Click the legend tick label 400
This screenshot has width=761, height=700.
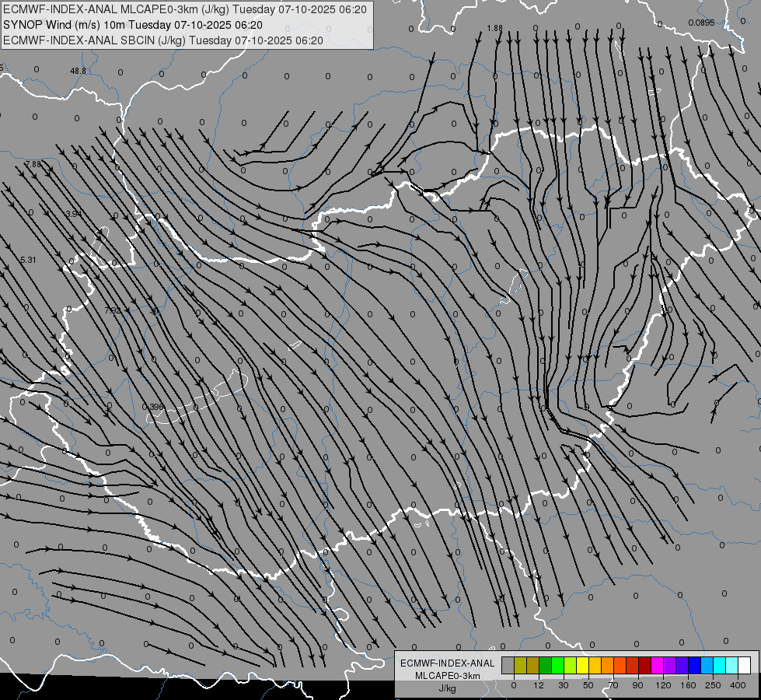tap(738, 685)
